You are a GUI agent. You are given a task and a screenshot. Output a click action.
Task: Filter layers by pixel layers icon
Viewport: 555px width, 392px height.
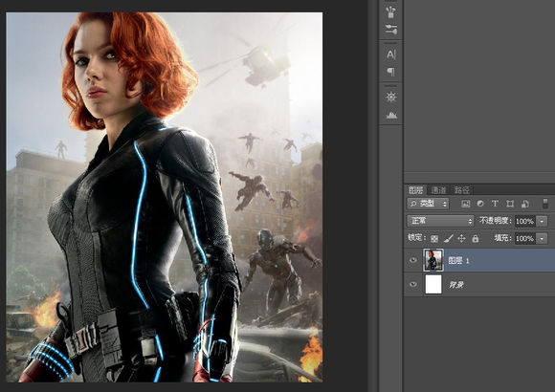(x=466, y=204)
